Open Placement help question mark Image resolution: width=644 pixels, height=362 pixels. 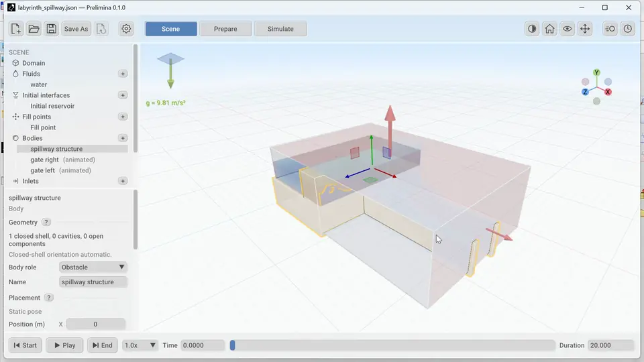click(x=48, y=298)
